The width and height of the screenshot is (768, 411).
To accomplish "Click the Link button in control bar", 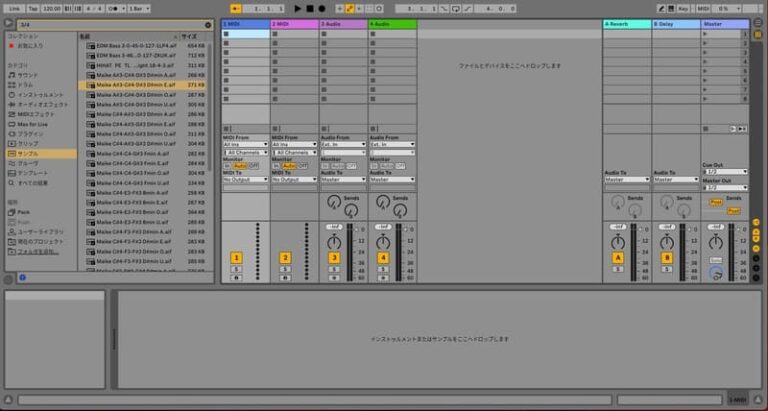I will (x=14, y=8).
